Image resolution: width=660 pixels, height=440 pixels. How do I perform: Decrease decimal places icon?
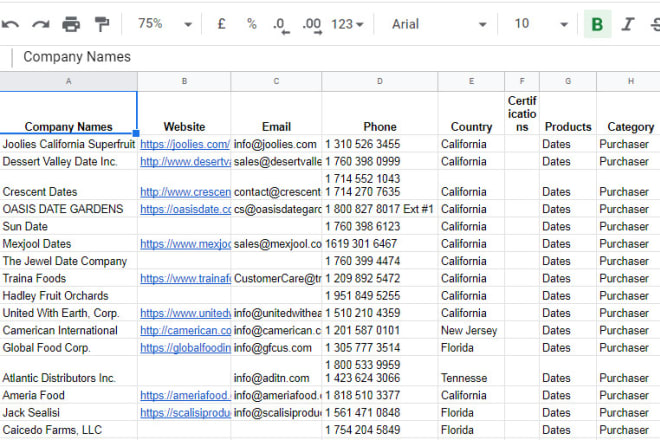click(281, 25)
